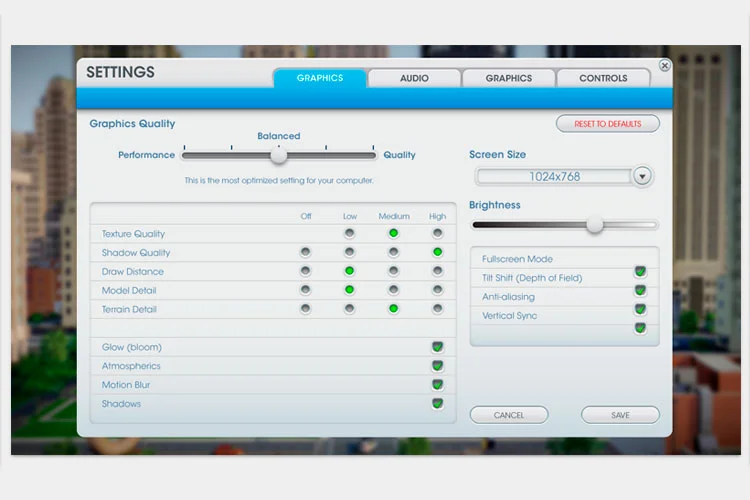This screenshot has height=500, width=750.
Task: Set Model Detail to Medium
Action: (393, 289)
